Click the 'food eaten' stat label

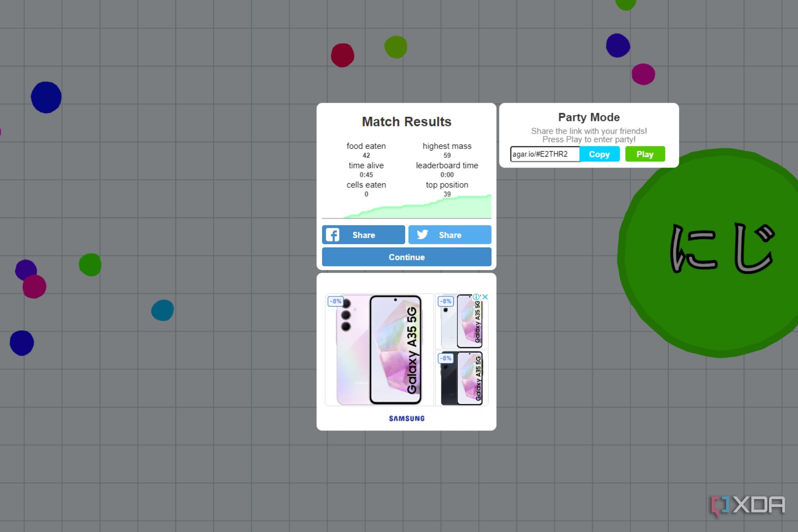tap(366, 146)
